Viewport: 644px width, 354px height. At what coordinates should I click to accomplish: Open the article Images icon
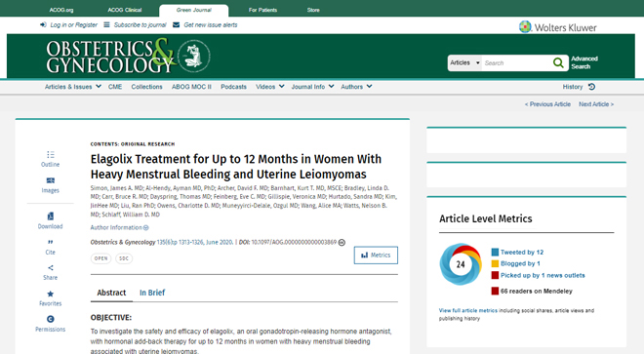point(50,180)
